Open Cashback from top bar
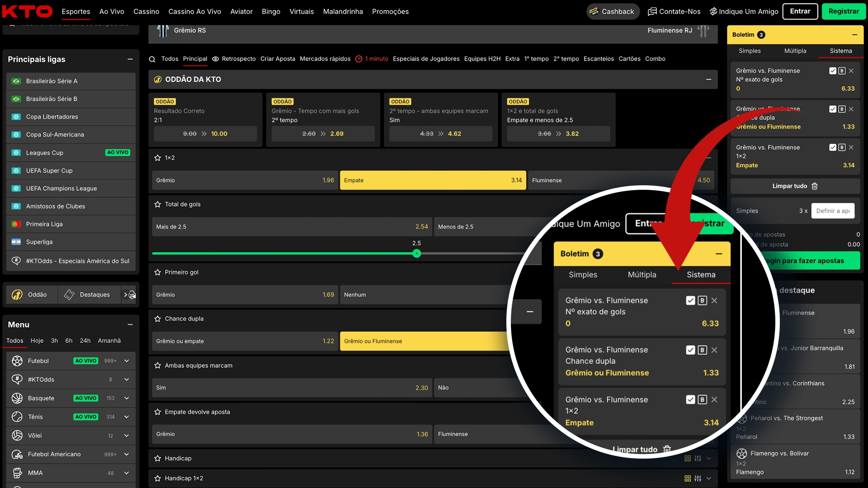The width and height of the screenshot is (868, 488). coord(613,11)
